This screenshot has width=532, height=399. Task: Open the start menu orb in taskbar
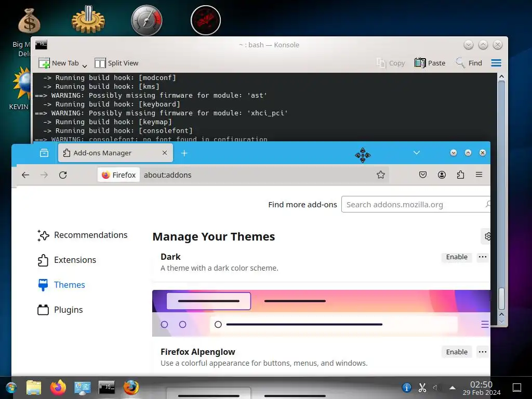click(11, 388)
